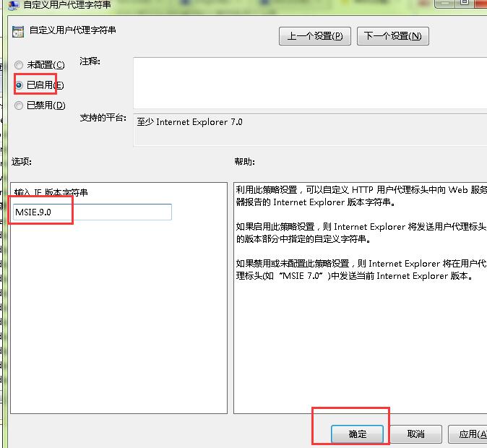This screenshot has height=448, width=487.
Task: Click the help paragraph starting with 如果禁用或未配置
Action: pyautogui.click(x=361, y=270)
